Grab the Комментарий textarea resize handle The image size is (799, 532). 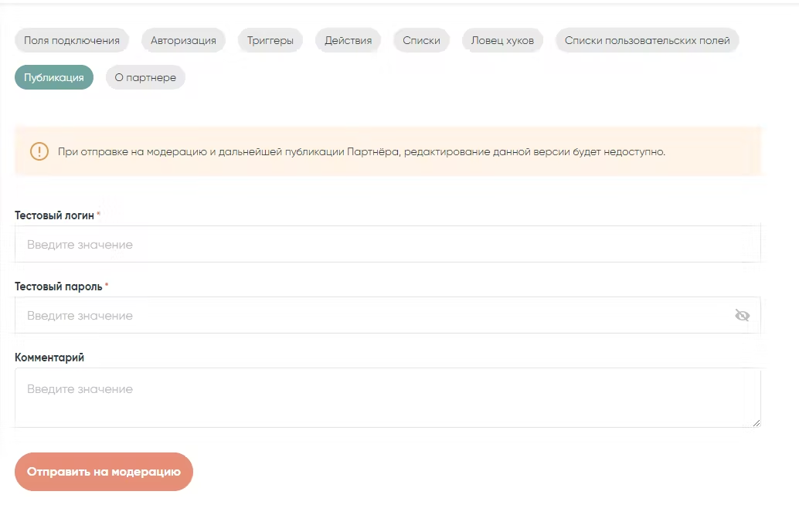pyautogui.click(x=756, y=422)
